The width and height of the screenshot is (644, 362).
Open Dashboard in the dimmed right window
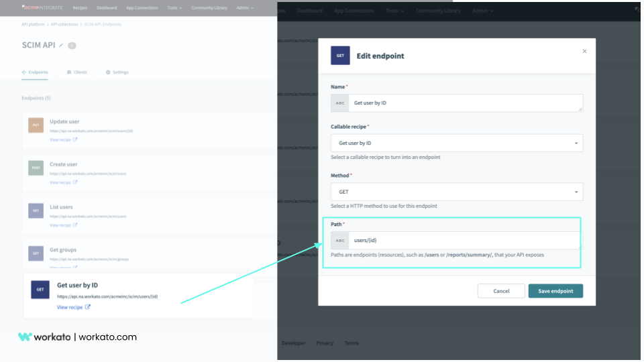point(310,11)
